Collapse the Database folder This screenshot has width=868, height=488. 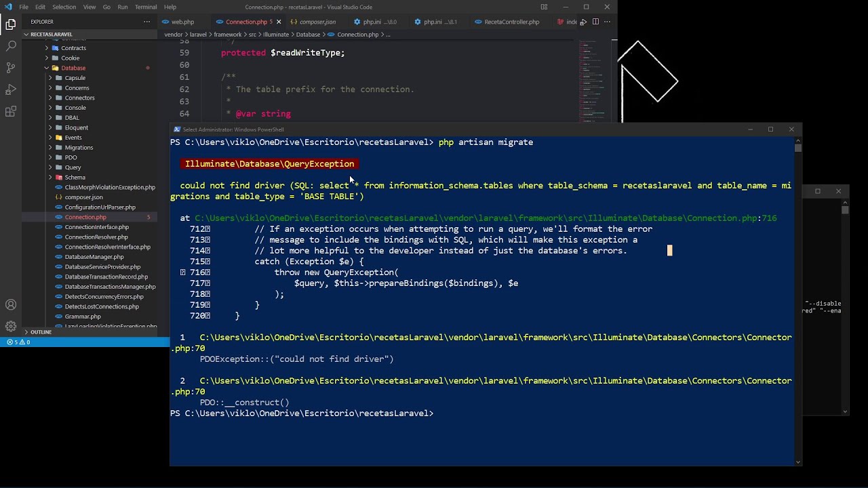[x=73, y=68]
